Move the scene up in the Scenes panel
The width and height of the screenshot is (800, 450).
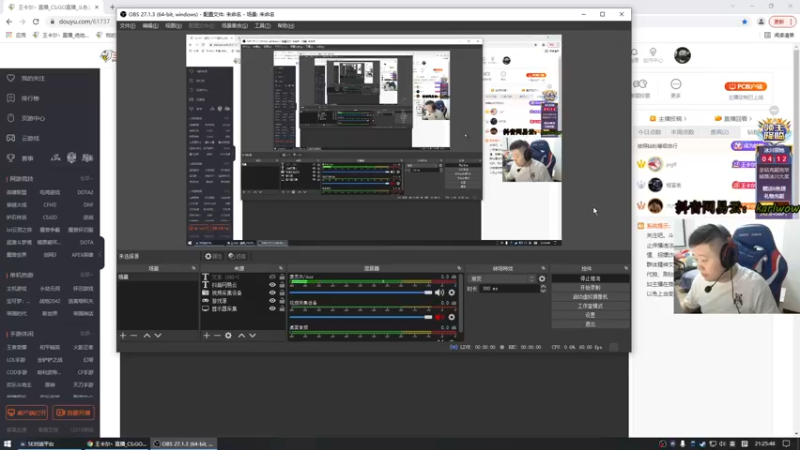point(147,336)
